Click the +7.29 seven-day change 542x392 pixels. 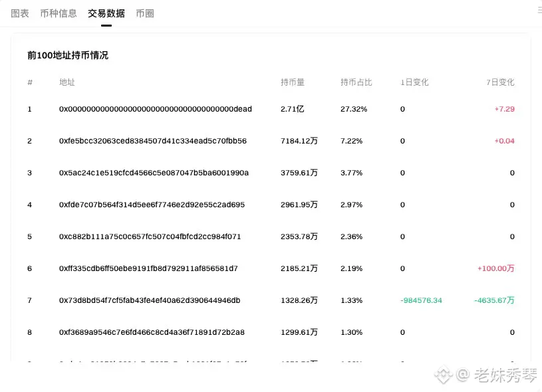[505, 109]
